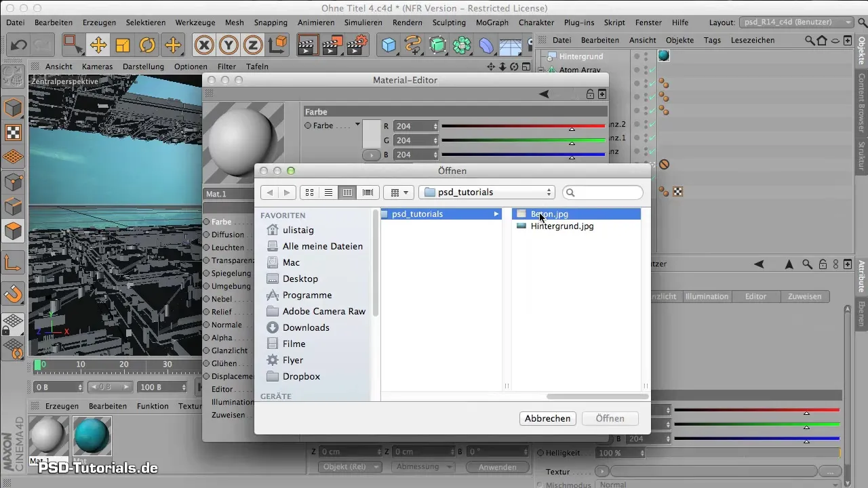Switch file dialog to icon view
Screen dimensions: 868x488
pyautogui.click(x=309, y=192)
